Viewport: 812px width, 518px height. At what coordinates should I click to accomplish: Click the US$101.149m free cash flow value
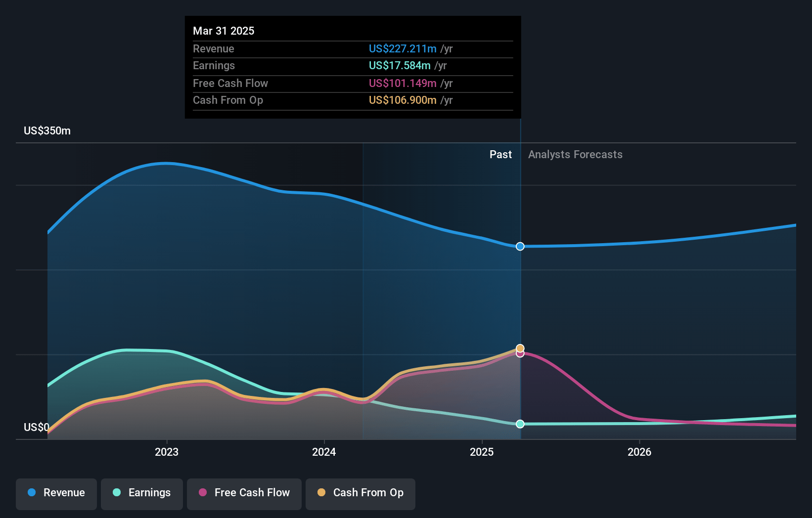pyautogui.click(x=403, y=84)
